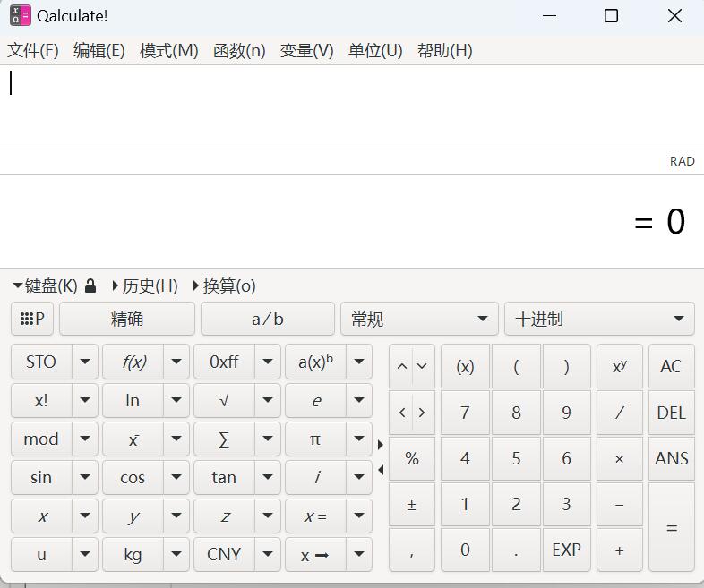Insert the variable y
This screenshot has height=588, width=704.
[133, 516]
